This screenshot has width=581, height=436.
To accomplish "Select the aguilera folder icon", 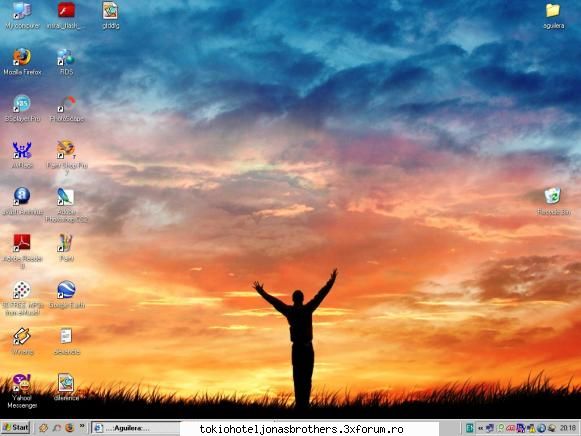I will tap(554, 16).
